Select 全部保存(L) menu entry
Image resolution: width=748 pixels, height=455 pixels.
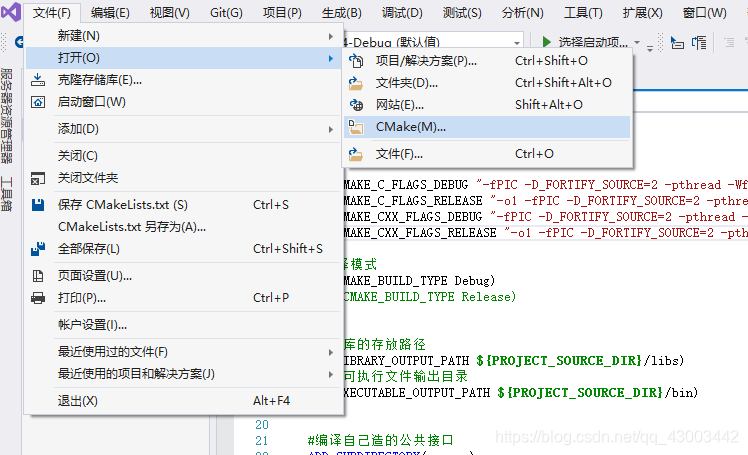click(x=183, y=248)
